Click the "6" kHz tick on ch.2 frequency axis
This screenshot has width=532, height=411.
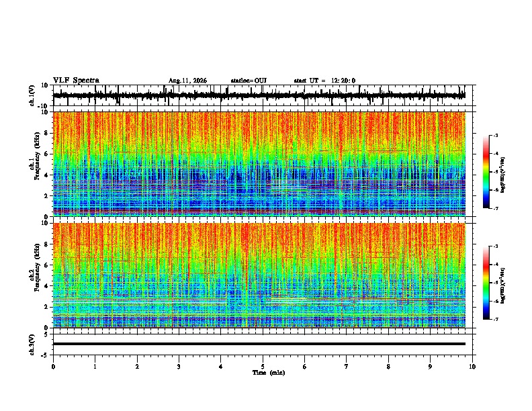[x=47, y=265]
